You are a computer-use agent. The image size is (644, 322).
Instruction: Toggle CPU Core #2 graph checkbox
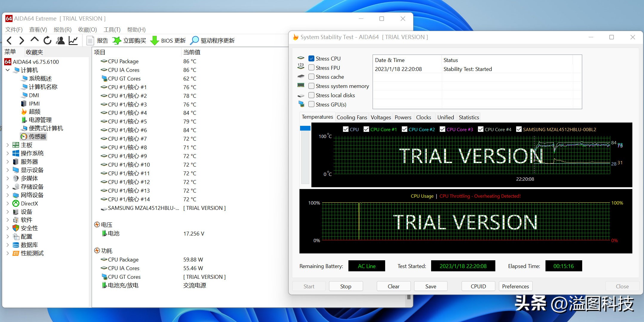point(405,129)
